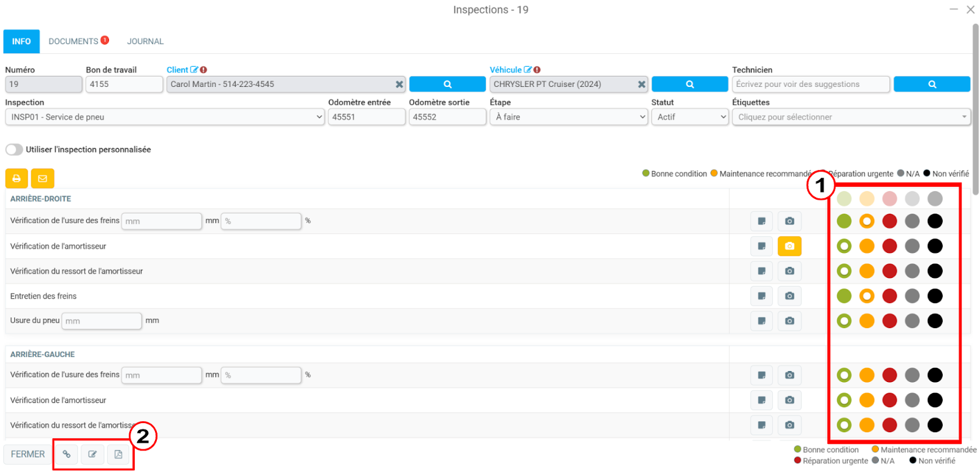Click the FERMER button
This screenshot has width=980, height=472.
click(28, 454)
